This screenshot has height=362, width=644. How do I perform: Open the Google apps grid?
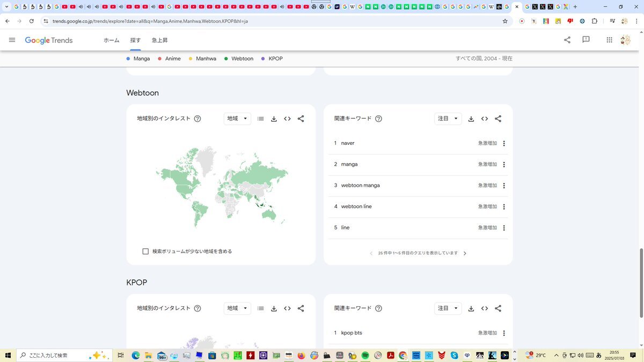(x=610, y=40)
